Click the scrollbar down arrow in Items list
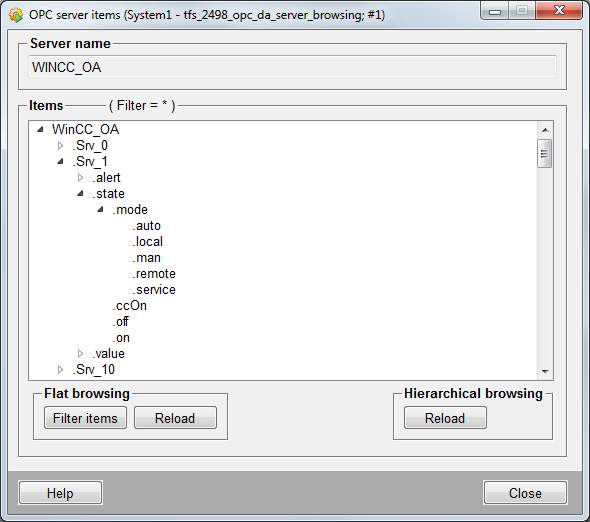590x522 pixels. tap(545, 371)
